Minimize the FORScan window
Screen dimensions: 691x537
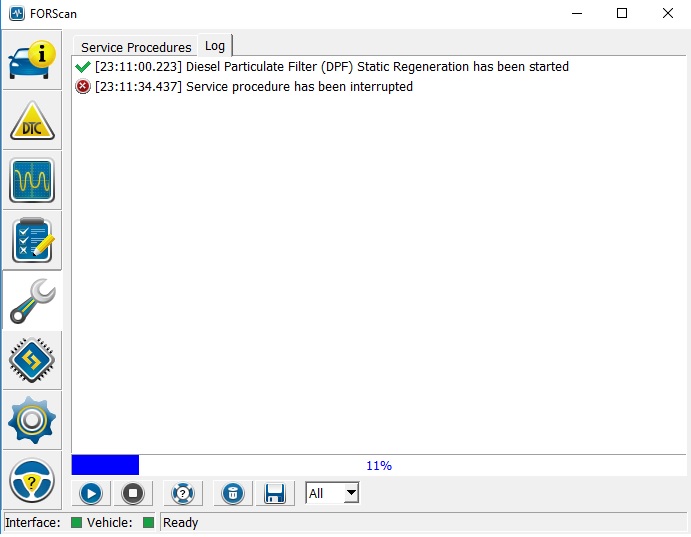point(577,14)
